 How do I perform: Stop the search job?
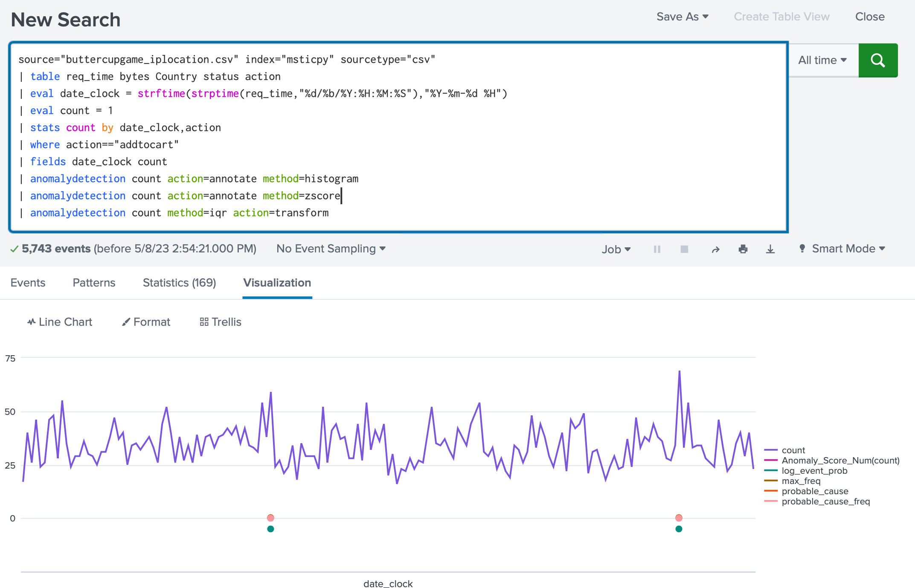pos(684,249)
